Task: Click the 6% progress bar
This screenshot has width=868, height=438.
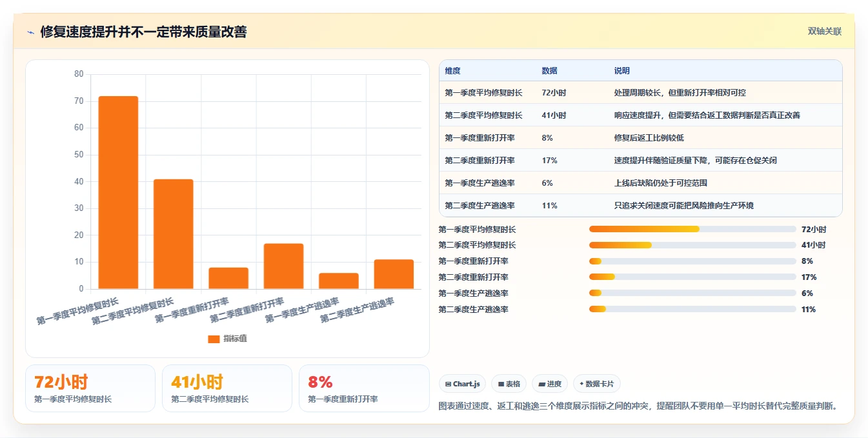Action: (x=692, y=294)
